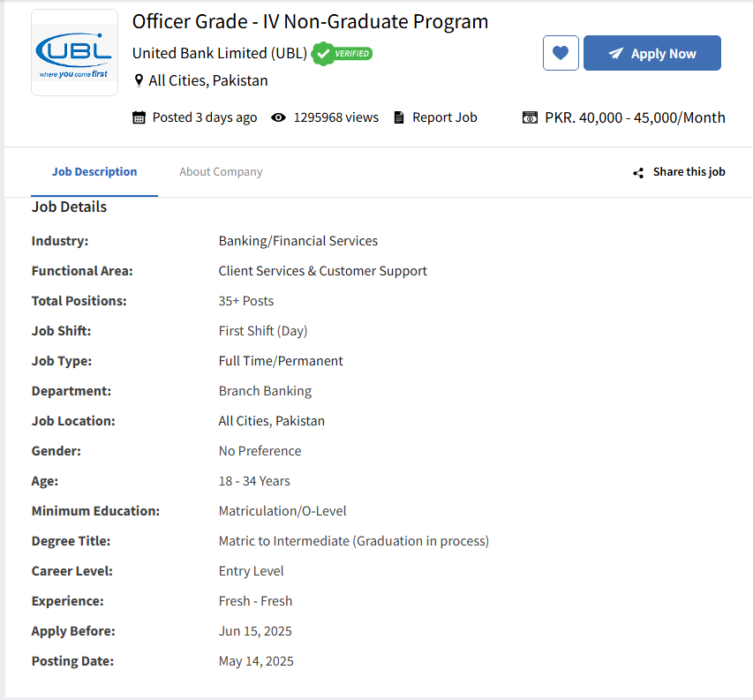Screen dimensions: 753x700
Task: Switch to the Job Description tab
Action: (x=94, y=172)
